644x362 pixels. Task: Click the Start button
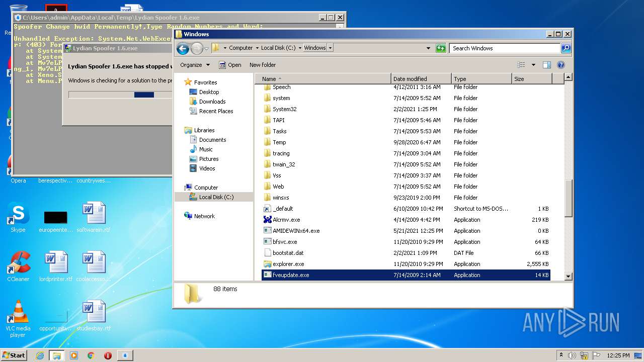14,355
